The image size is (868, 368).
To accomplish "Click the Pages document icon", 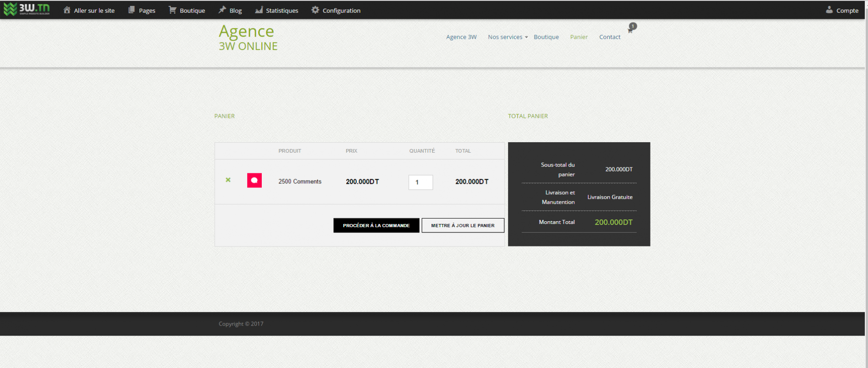I will pos(132,10).
